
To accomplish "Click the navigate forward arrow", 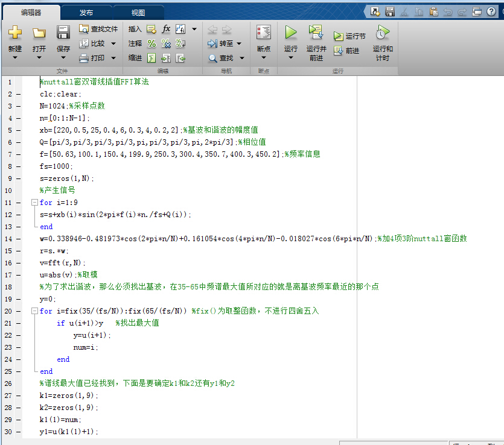I will [x=226, y=29].
